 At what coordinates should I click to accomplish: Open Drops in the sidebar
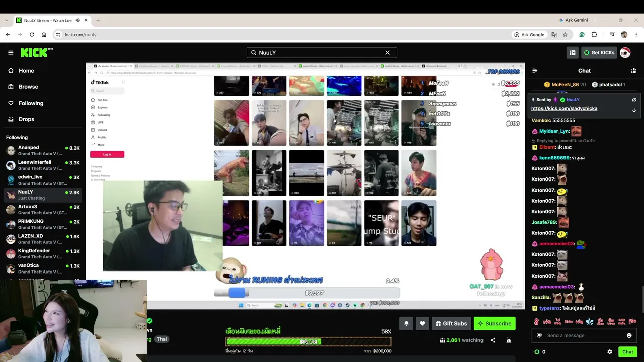[x=43, y=119]
